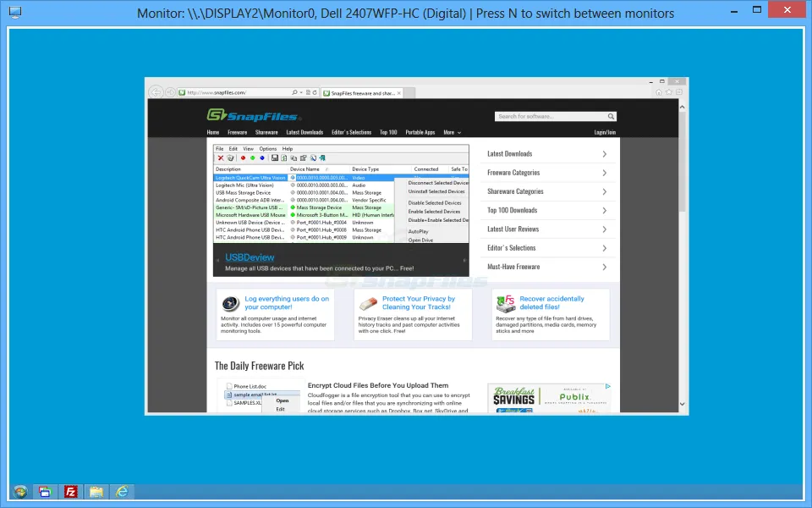This screenshot has height=508, width=812.
Task: Open the Home nav menu item
Action: click(213, 132)
